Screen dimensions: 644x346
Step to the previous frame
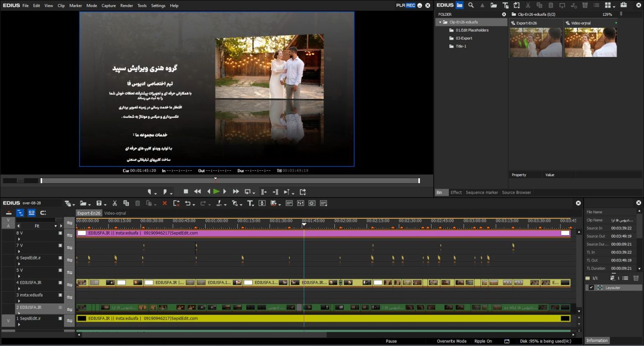[209, 192]
